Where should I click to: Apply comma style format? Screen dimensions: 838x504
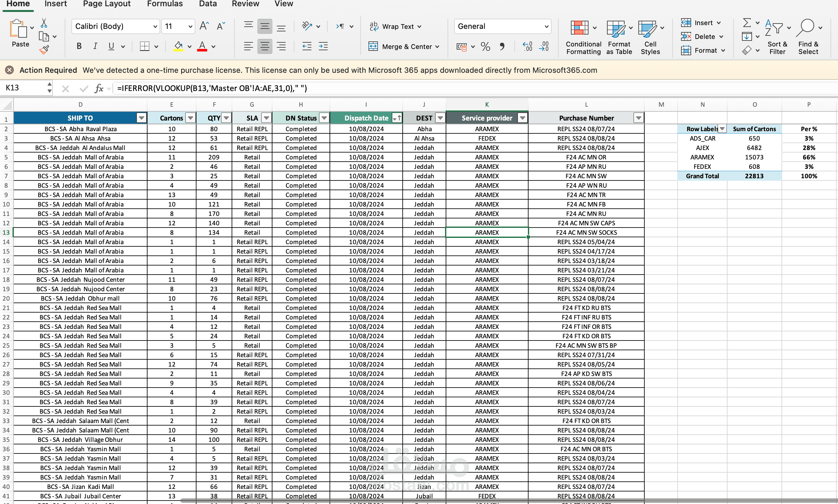(x=502, y=46)
